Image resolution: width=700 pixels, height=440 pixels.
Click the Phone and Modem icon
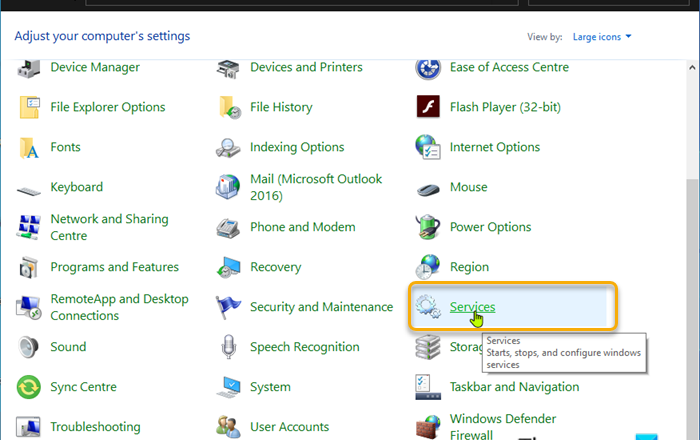228,228
